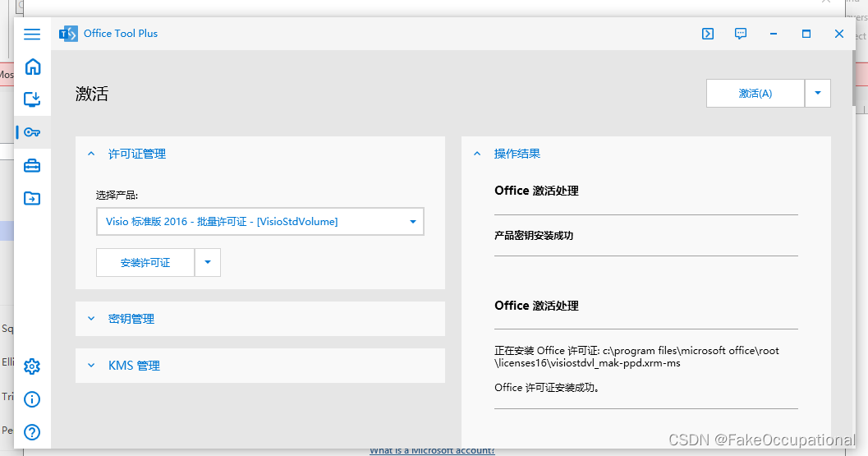
Task: Open the Deploy (install) page icon
Action: pos(32,99)
